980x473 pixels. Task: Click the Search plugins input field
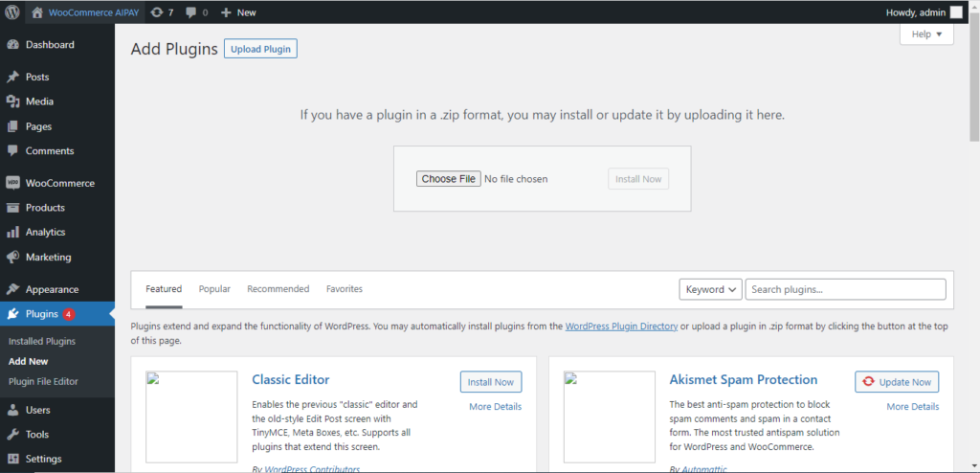[x=846, y=290]
